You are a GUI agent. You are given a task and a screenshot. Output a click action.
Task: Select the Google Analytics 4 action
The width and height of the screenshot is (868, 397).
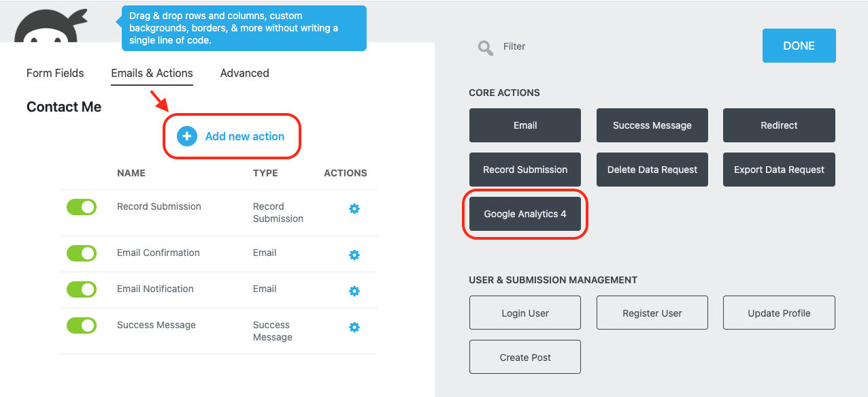524,213
